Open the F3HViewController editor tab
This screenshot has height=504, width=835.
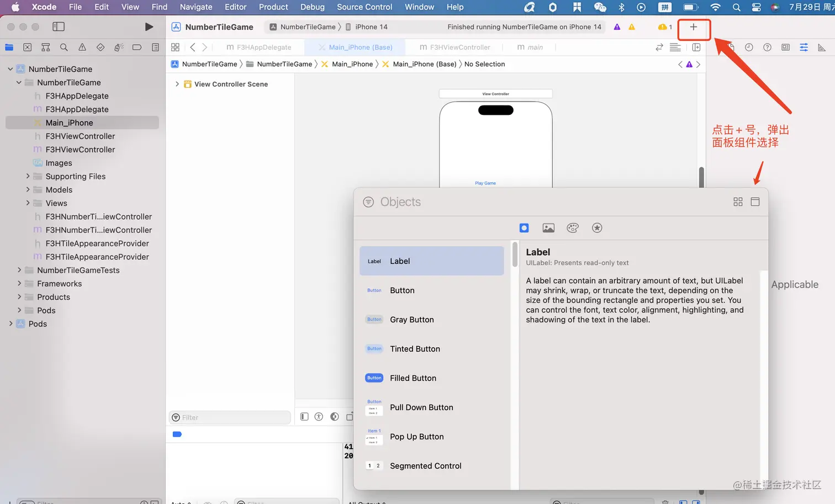(455, 47)
